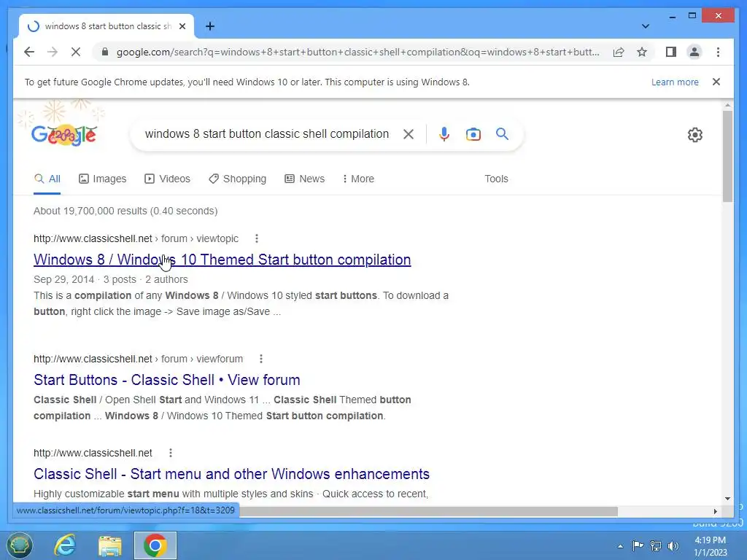Viewport: 747px width, 560px height.
Task: Click into the Google search box
Action: pyautogui.click(x=267, y=134)
